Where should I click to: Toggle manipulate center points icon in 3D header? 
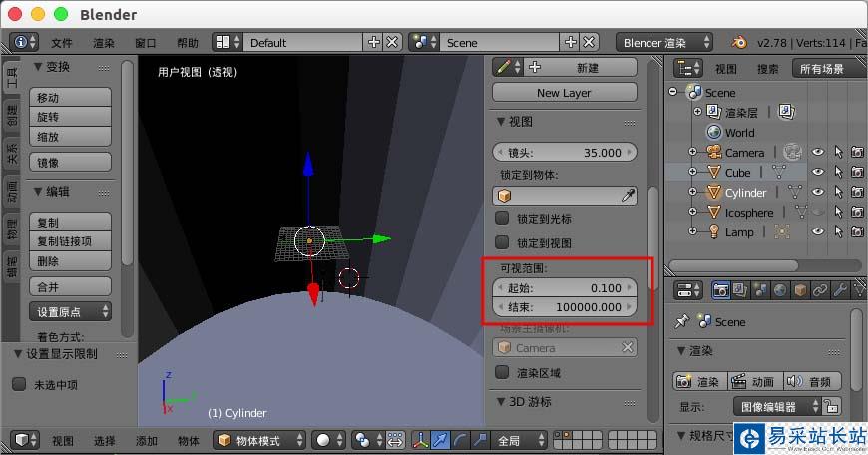(395, 440)
